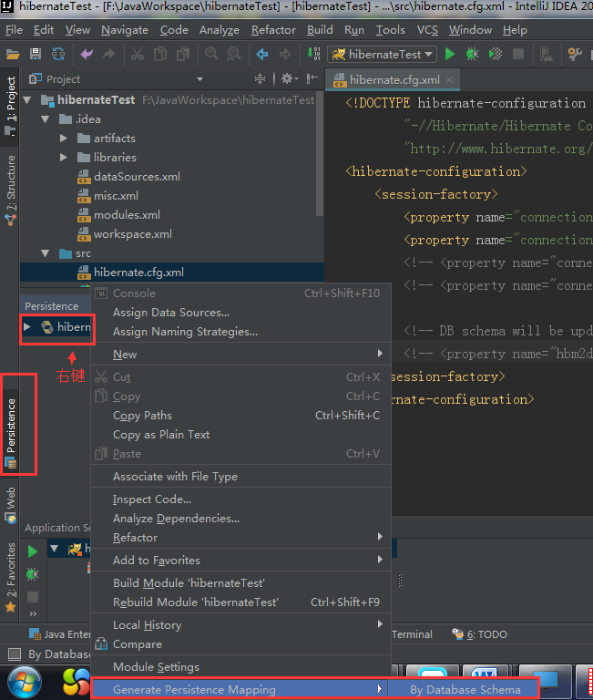
Task: Select Assign Naming Strategies menu entry
Action: coord(241,332)
